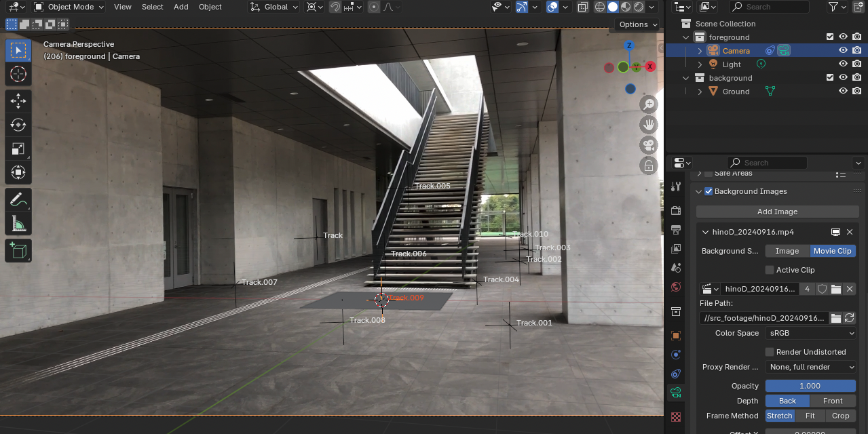Open the Tool properties tab
The image size is (868, 434).
676,186
